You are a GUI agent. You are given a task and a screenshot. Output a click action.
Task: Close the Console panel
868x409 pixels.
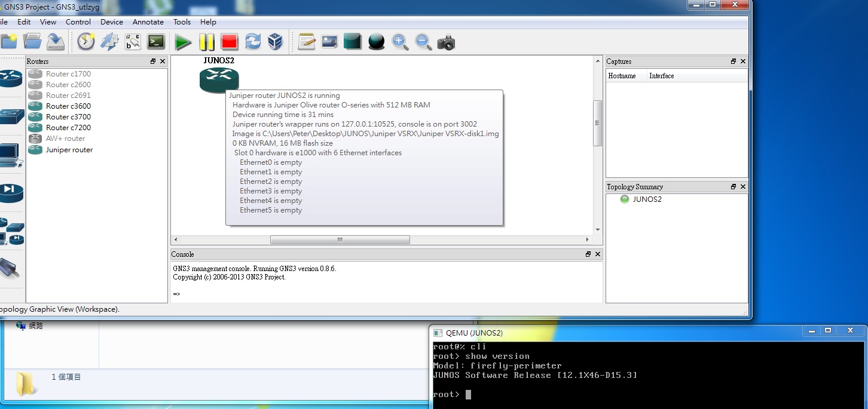pyautogui.click(x=598, y=254)
